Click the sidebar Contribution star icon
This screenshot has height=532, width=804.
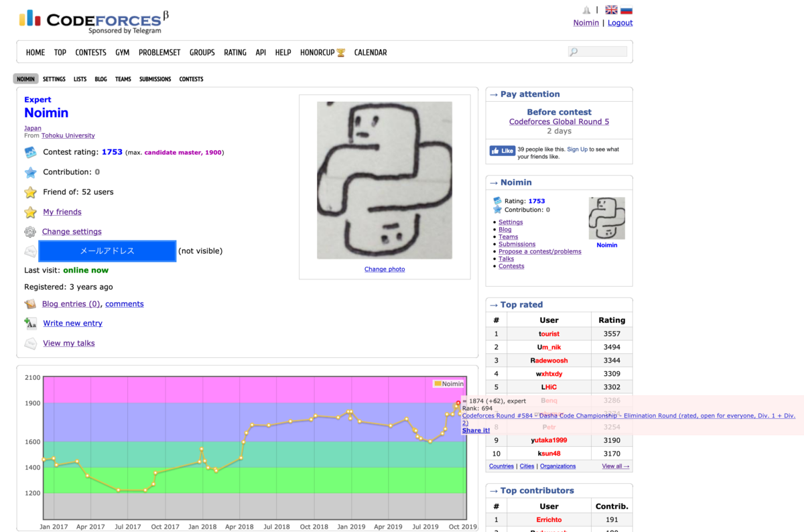(x=497, y=210)
